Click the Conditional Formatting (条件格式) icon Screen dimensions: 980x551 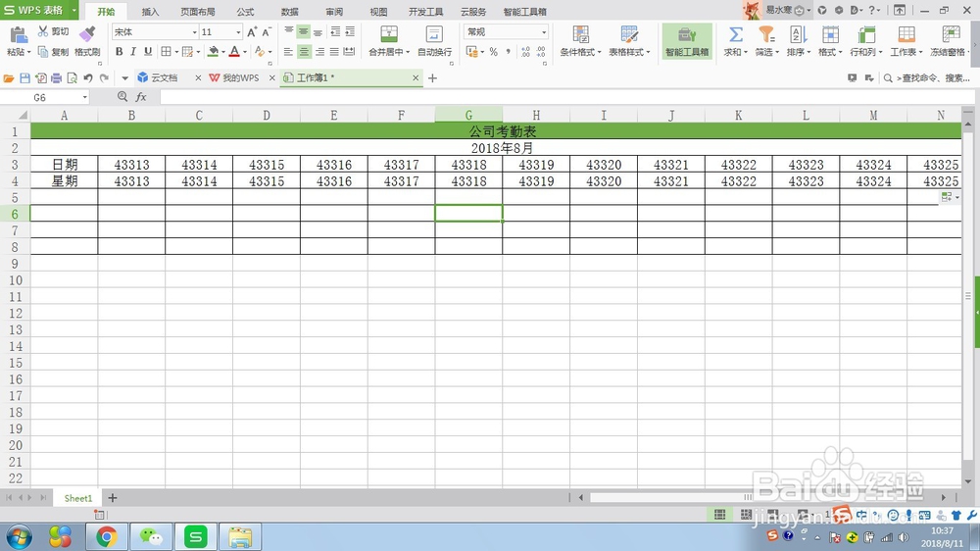(x=580, y=33)
